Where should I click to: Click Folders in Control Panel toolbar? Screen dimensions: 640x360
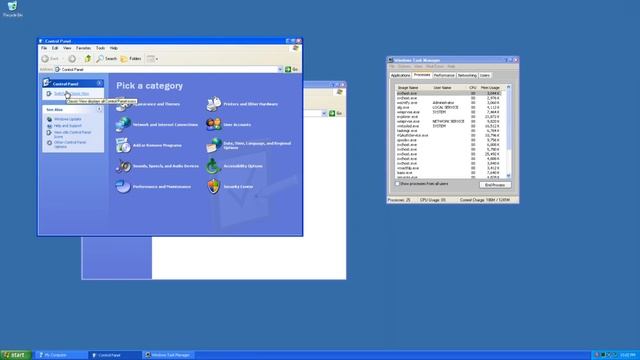[x=131, y=59]
